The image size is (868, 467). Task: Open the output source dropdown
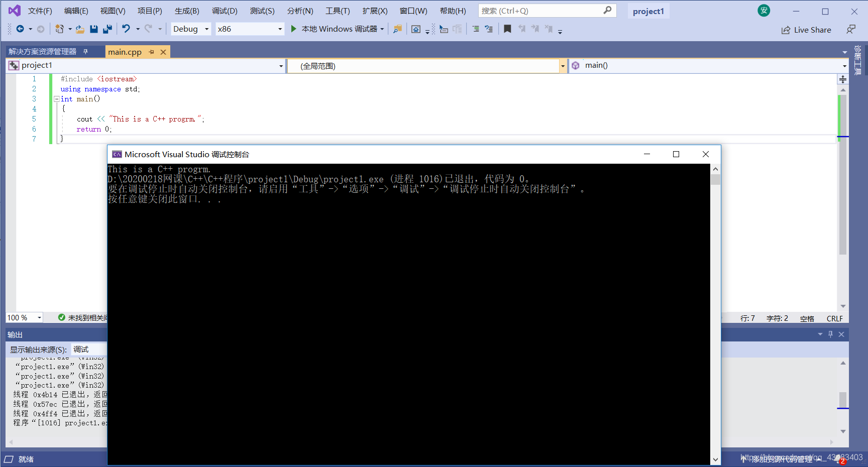tap(89, 349)
